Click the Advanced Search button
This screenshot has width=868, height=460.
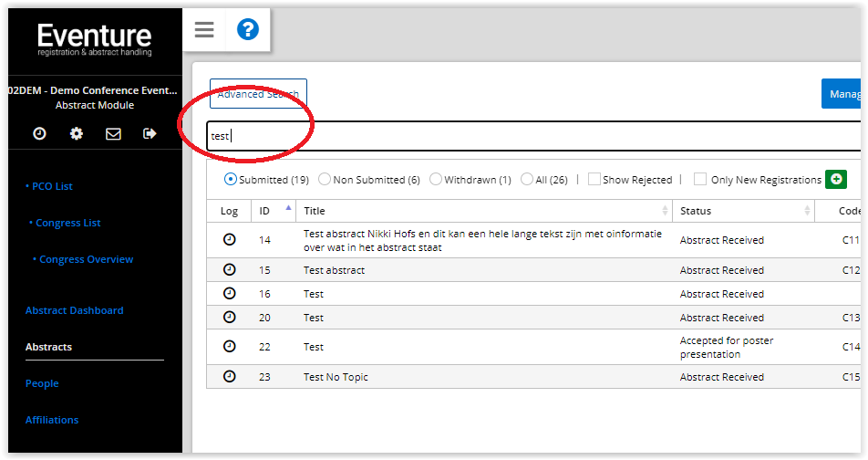258,94
